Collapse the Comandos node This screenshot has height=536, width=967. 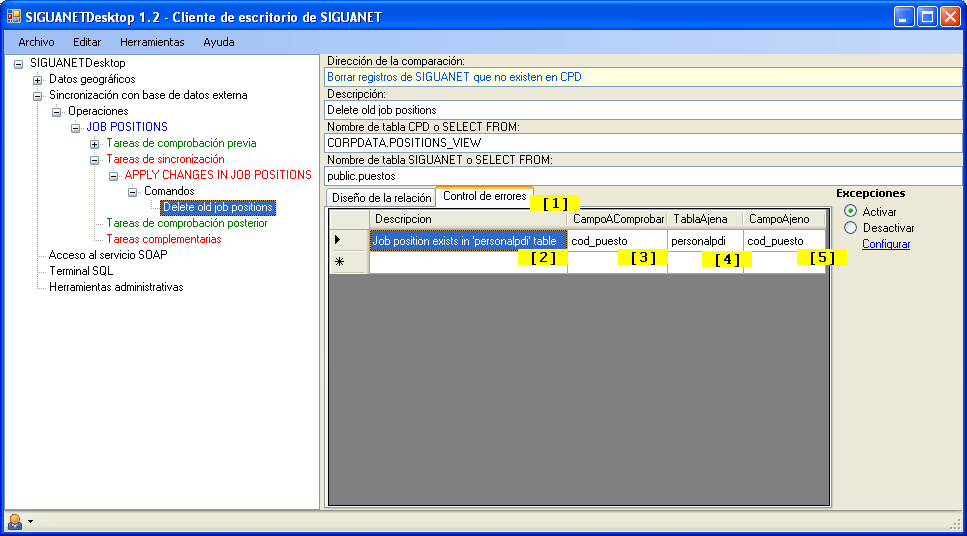pyautogui.click(x=133, y=192)
